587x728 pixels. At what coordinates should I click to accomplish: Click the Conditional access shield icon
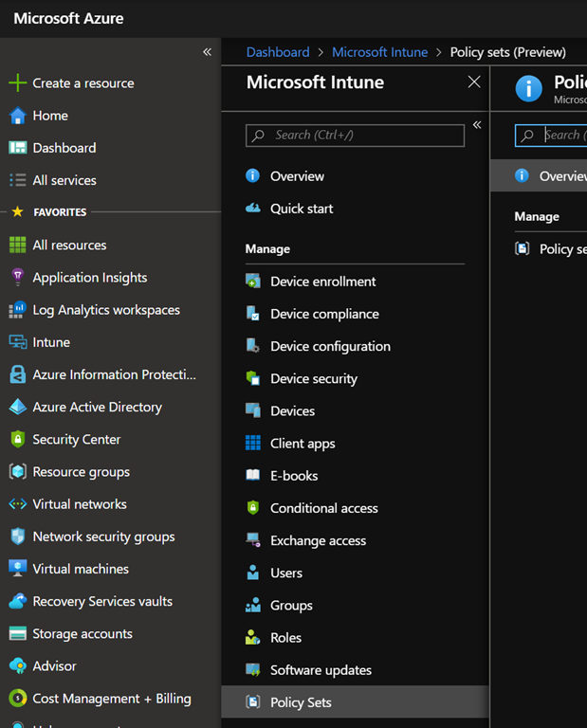click(x=252, y=508)
